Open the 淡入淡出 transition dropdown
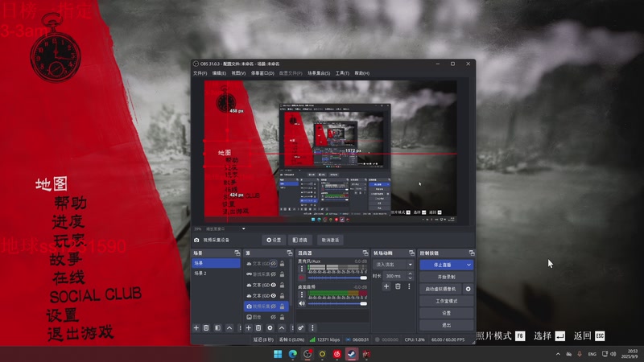Viewport: 644px width, 362px height. pyautogui.click(x=394, y=265)
